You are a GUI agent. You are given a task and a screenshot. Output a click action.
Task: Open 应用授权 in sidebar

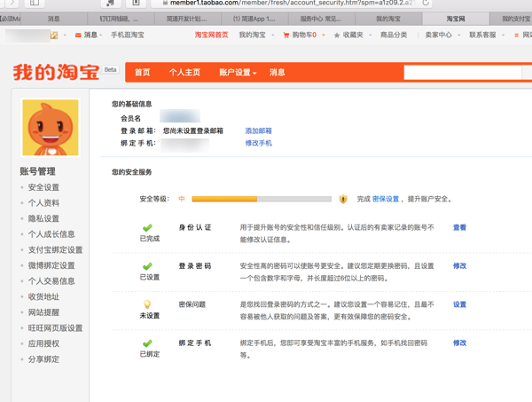(43, 343)
